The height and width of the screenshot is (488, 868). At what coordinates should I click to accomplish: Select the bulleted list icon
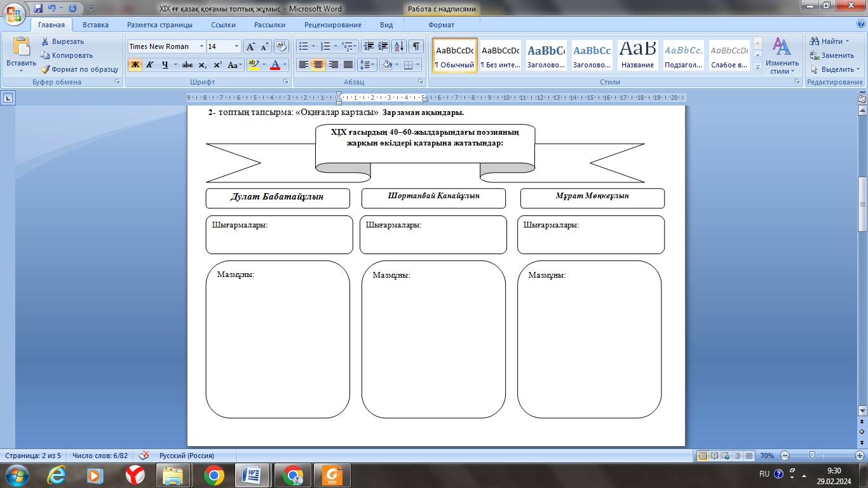[304, 46]
